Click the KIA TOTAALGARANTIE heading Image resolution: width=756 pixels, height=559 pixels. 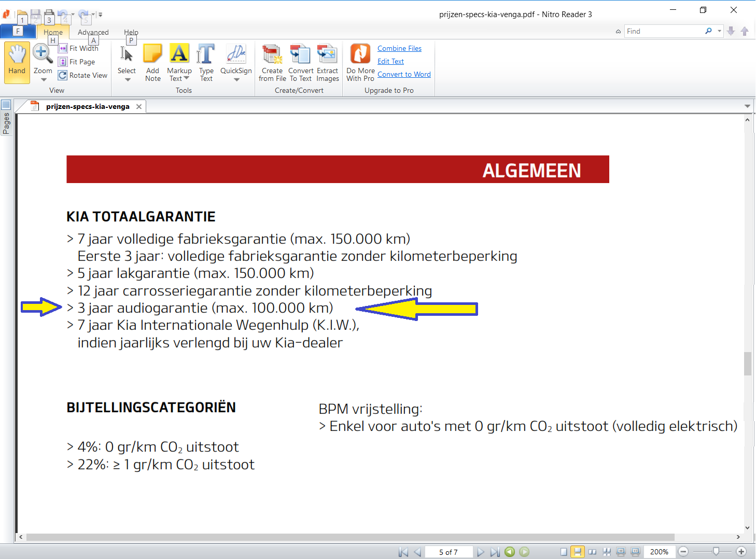pyautogui.click(x=141, y=217)
